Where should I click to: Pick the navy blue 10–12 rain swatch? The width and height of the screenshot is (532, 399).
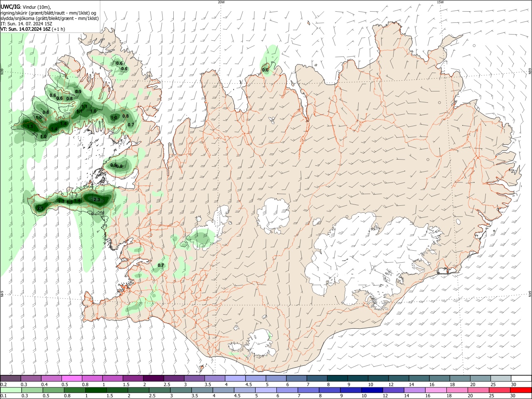pos(372,390)
